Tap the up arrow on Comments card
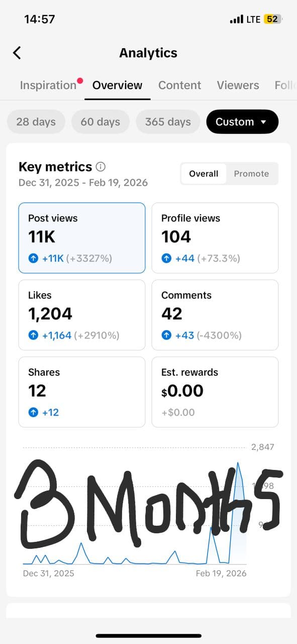 tap(166, 335)
